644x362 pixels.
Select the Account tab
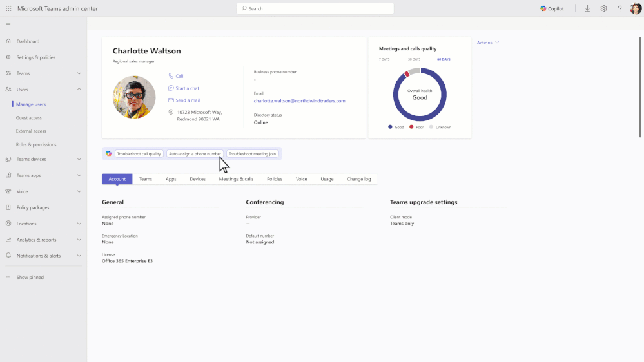click(x=117, y=179)
